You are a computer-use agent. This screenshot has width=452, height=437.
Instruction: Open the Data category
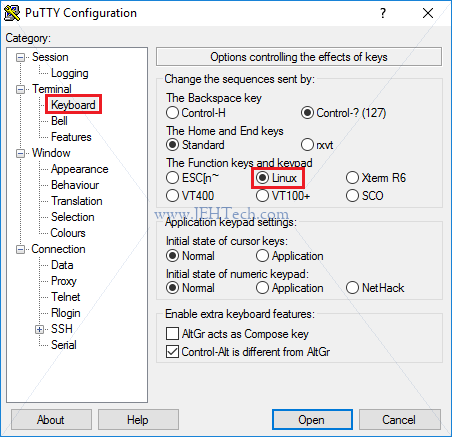[62, 265]
